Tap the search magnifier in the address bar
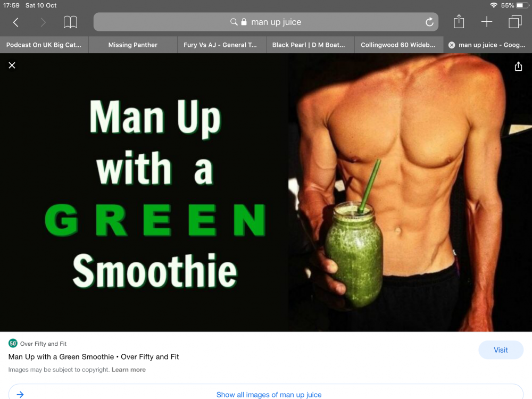Image resolution: width=532 pixels, height=399 pixels. coord(234,22)
